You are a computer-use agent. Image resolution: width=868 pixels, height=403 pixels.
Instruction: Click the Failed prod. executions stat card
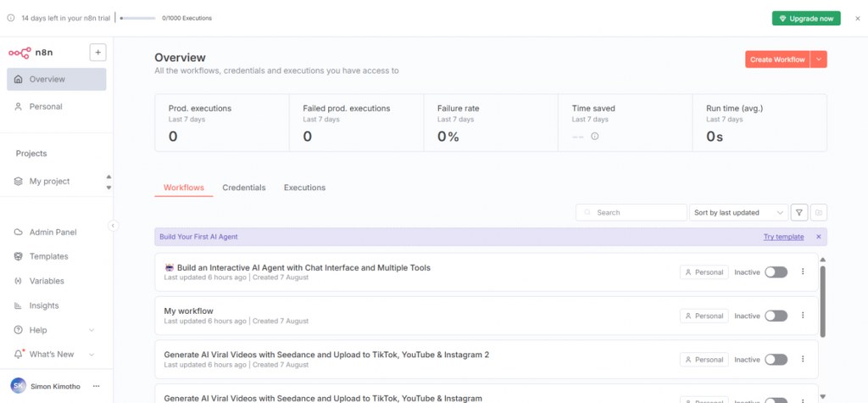tap(357, 122)
